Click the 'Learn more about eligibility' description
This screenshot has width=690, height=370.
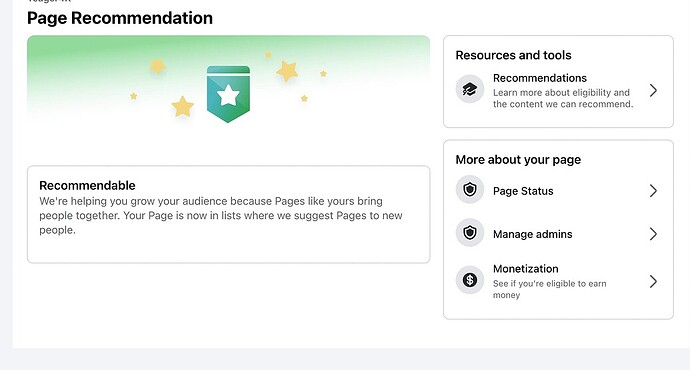[563, 98]
